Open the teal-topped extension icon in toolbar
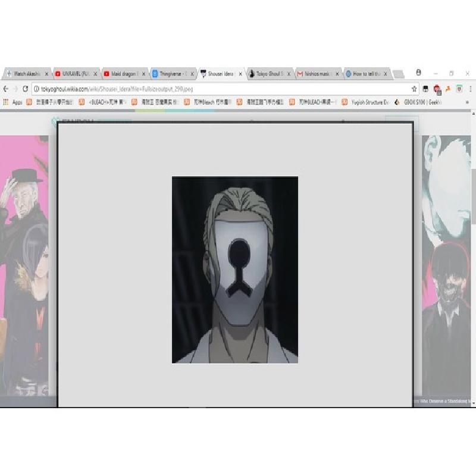 tap(459, 89)
